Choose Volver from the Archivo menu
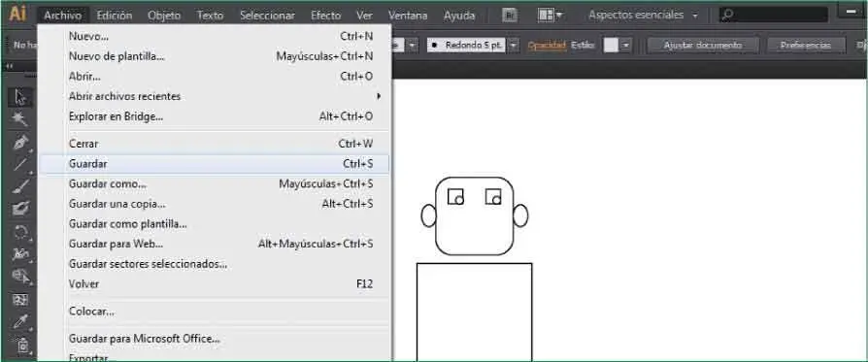 (214, 284)
